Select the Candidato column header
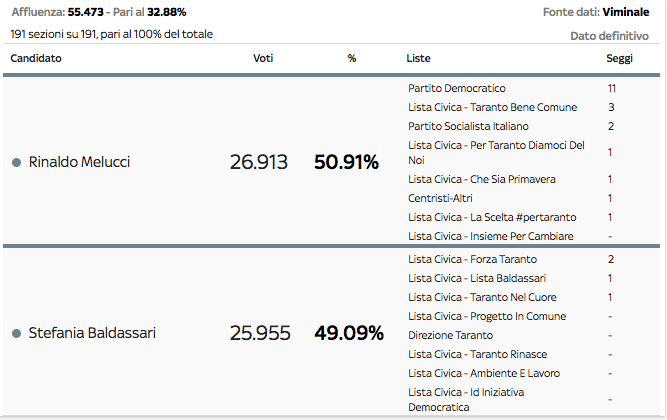Image resolution: width=667 pixels, height=420 pixels. click(36, 58)
